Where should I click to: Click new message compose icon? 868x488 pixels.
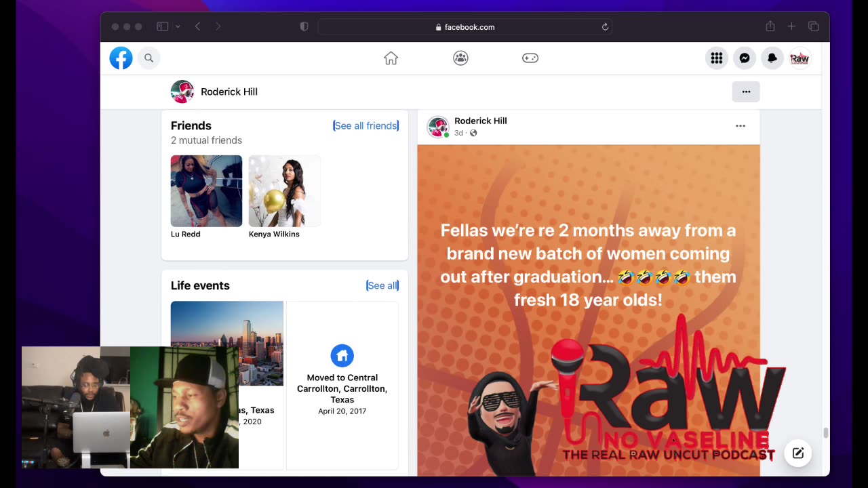798,453
